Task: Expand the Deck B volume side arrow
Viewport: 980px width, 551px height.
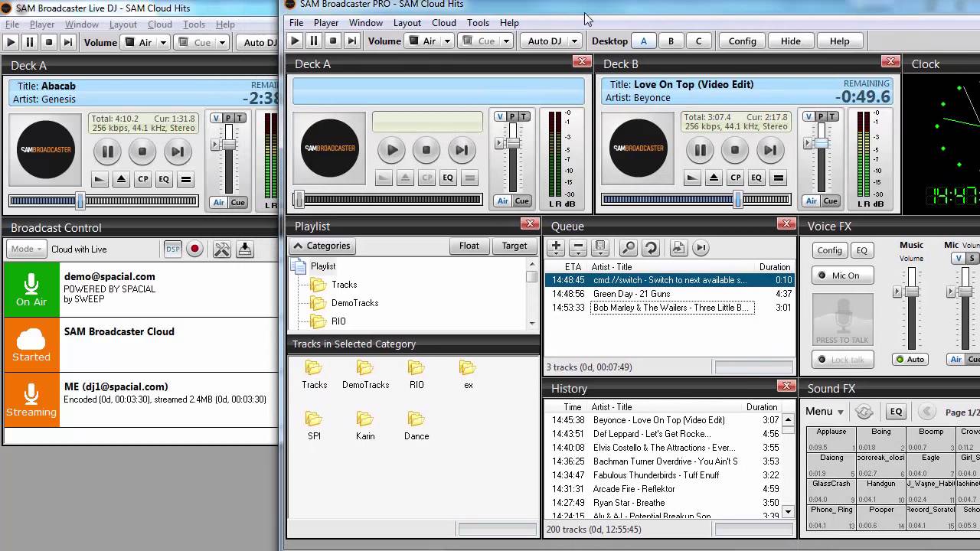Action: tap(806, 143)
